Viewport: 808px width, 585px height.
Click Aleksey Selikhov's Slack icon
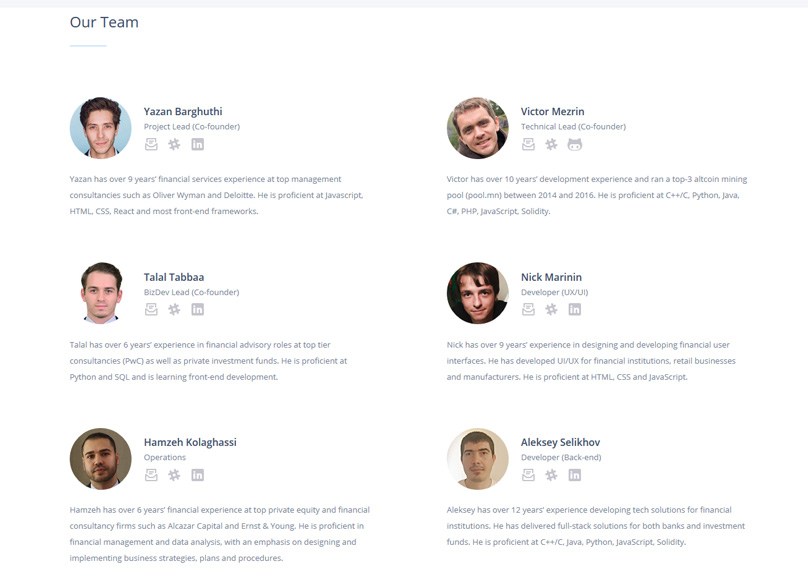tap(551, 475)
